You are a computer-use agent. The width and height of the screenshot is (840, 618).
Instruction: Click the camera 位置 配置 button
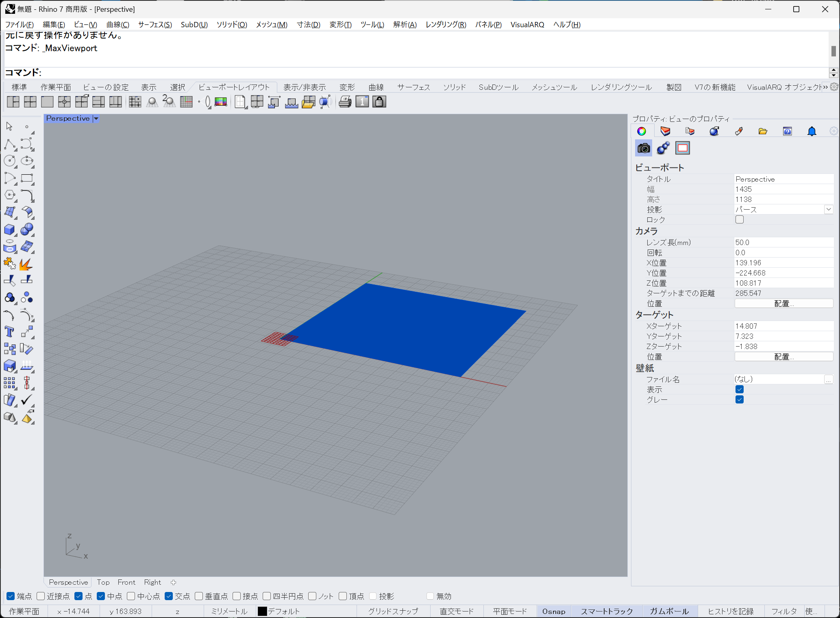pyautogui.click(x=783, y=304)
